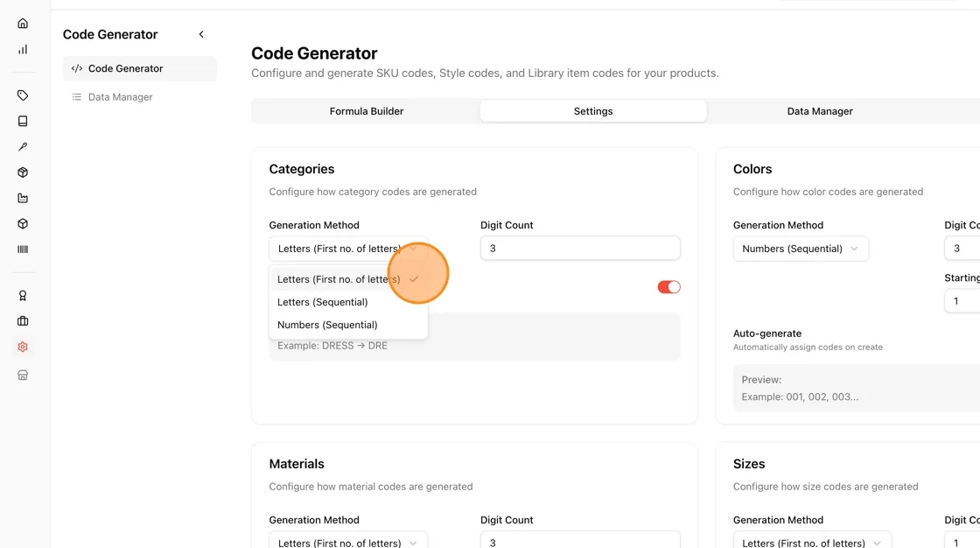Open the barcode icon in sidebar
This screenshot has height=548, width=980.
click(x=23, y=249)
